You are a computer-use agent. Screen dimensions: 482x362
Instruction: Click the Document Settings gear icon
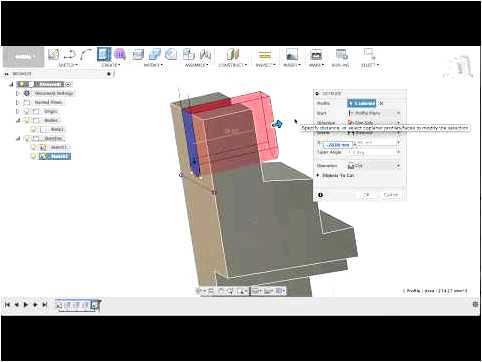(x=27, y=93)
